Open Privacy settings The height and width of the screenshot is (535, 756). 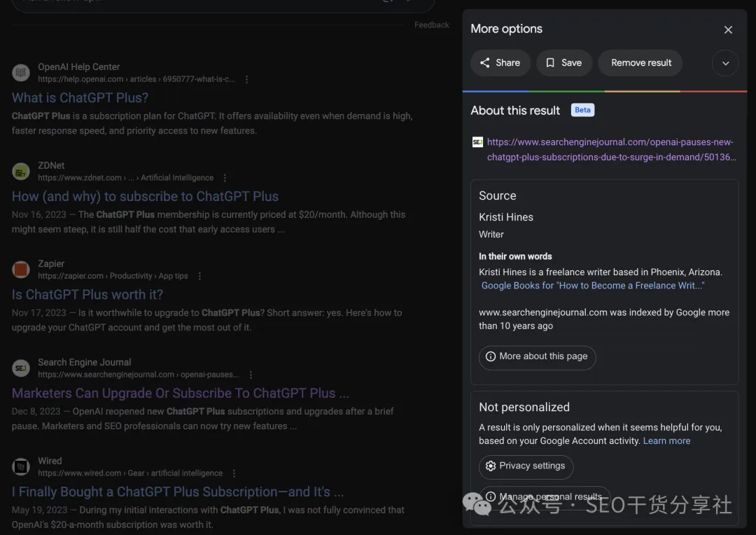526,467
